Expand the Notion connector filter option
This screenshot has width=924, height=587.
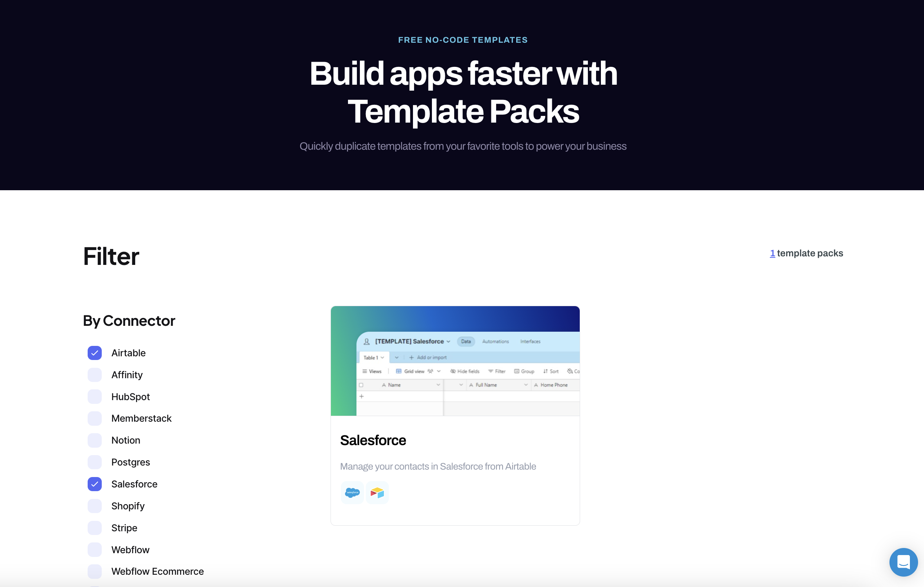[94, 440]
